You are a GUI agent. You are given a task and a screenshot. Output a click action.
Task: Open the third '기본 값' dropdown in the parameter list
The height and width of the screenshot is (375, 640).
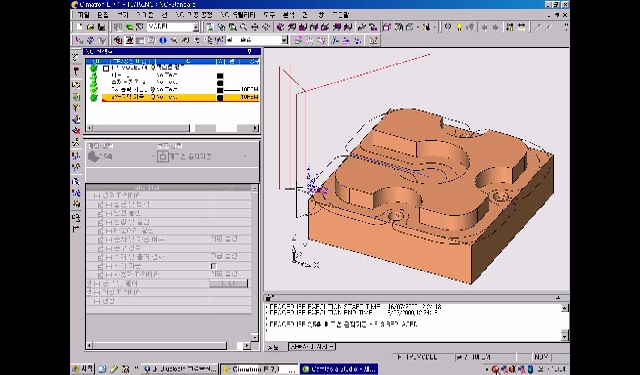(x=224, y=274)
